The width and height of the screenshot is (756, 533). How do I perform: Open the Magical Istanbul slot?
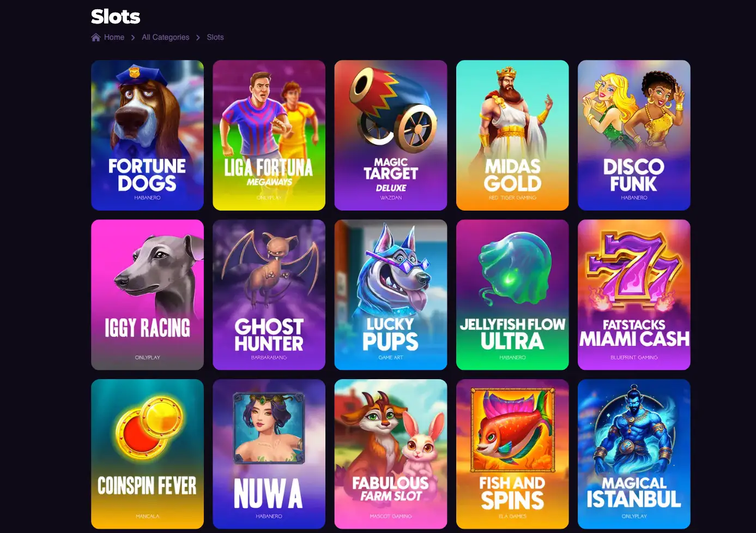pyautogui.click(x=634, y=454)
